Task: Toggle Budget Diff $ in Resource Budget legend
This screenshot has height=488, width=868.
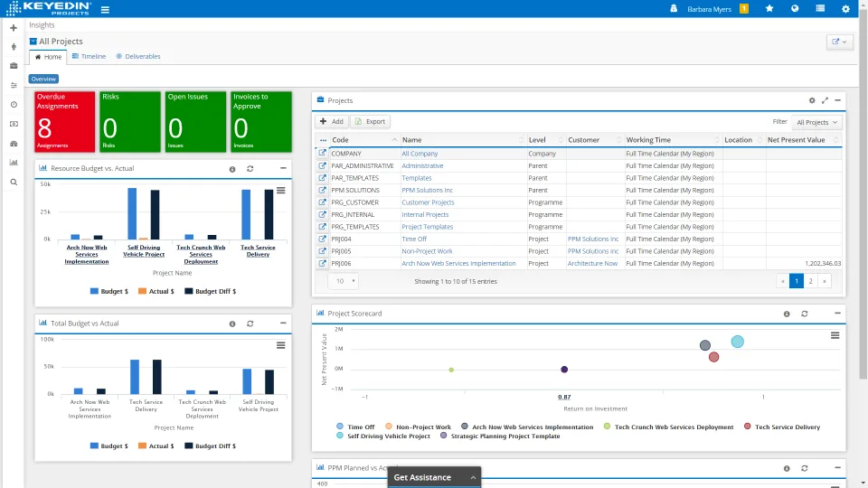Action: coord(211,291)
